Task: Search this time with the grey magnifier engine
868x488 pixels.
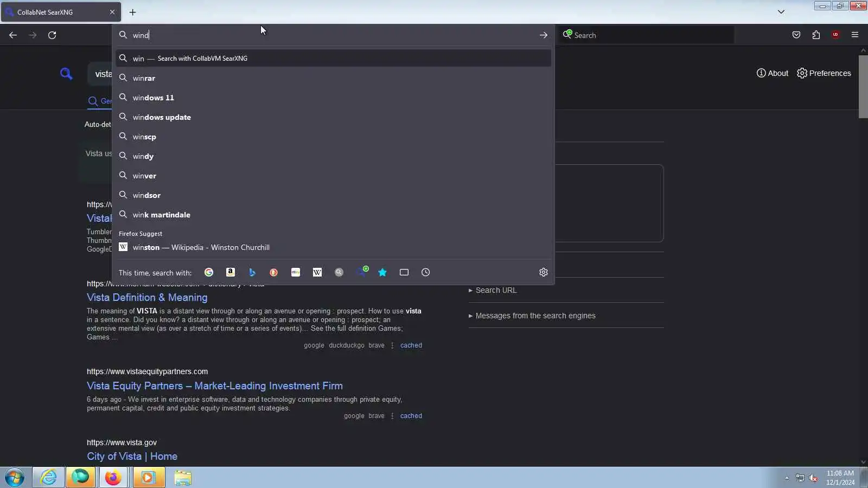Action: coord(339,272)
